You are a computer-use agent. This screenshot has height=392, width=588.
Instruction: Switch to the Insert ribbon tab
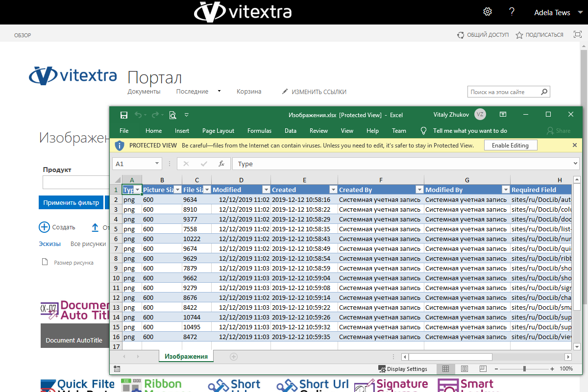click(x=182, y=131)
